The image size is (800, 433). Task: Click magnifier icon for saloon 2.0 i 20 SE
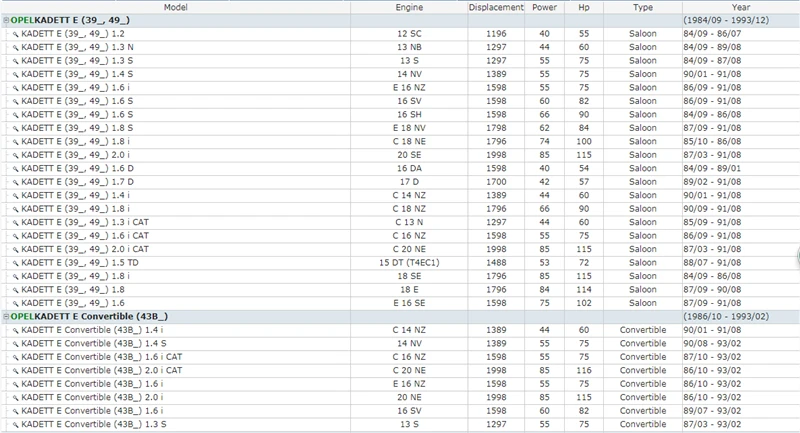pos(16,156)
